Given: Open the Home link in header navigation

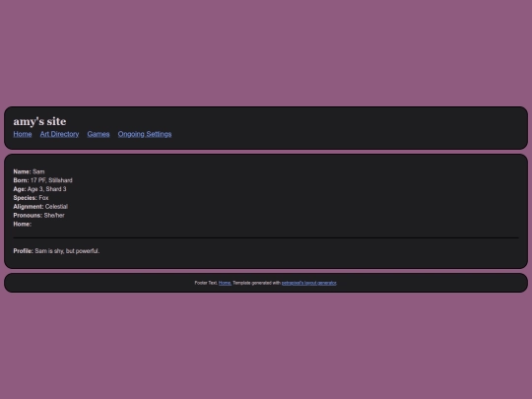Looking at the screenshot, I should [23, 134].
